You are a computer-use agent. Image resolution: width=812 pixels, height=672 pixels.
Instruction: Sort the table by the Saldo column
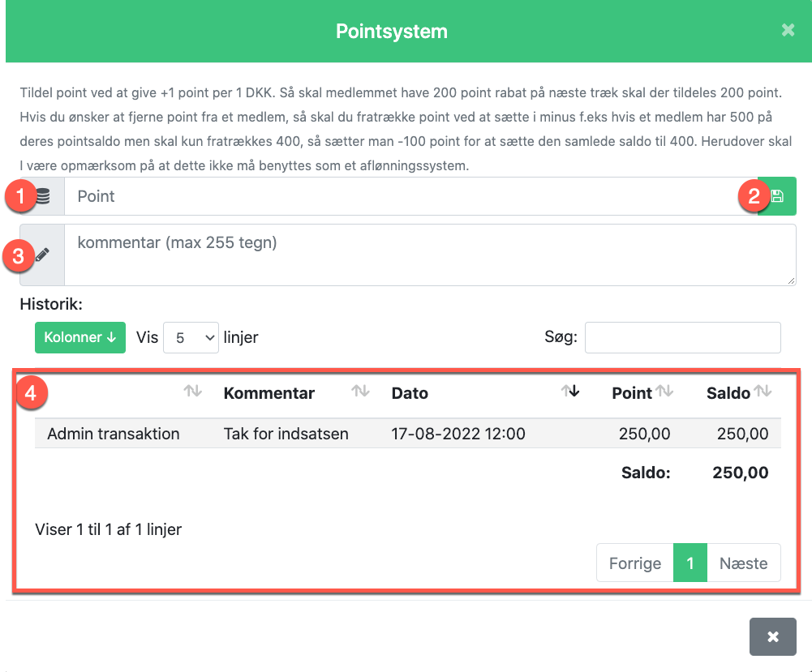tap(738, 392)
